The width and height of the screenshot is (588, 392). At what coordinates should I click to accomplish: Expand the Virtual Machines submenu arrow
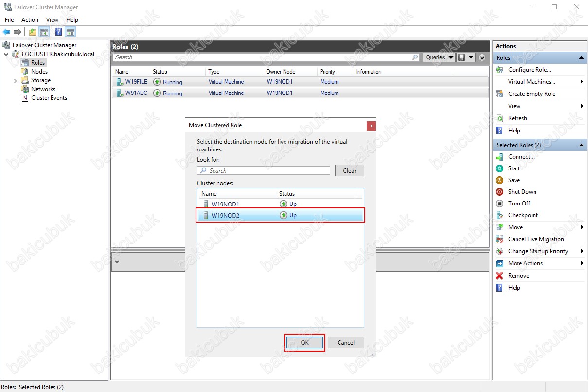[582, 82]
